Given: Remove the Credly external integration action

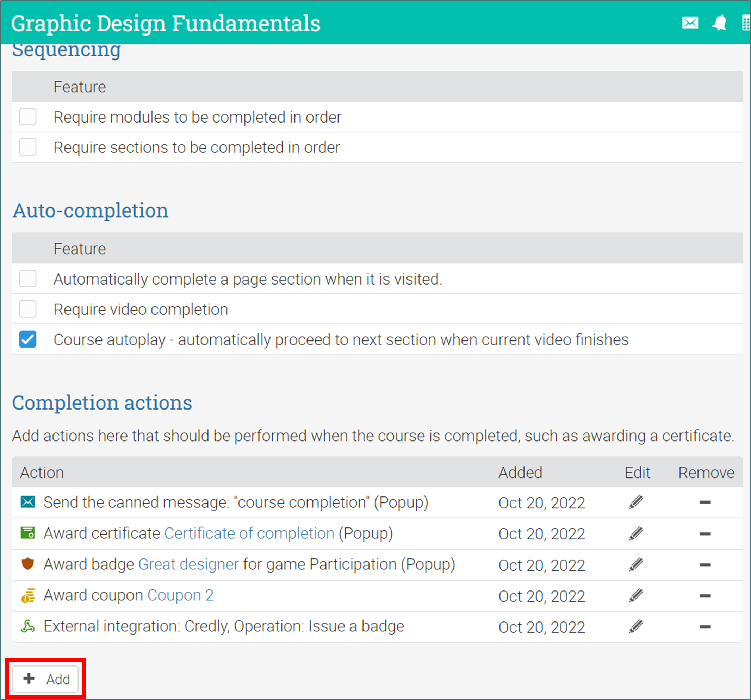Looking at the screenshot, I should click(705, 627).
